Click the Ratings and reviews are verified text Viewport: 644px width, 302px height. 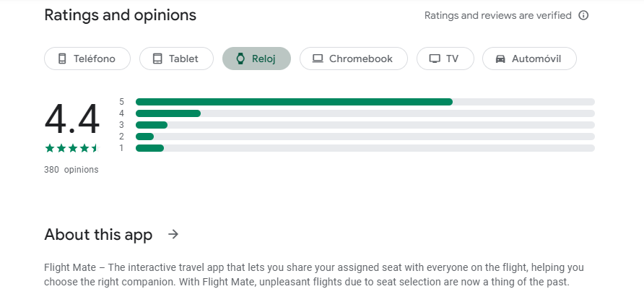tap(497, 15)
